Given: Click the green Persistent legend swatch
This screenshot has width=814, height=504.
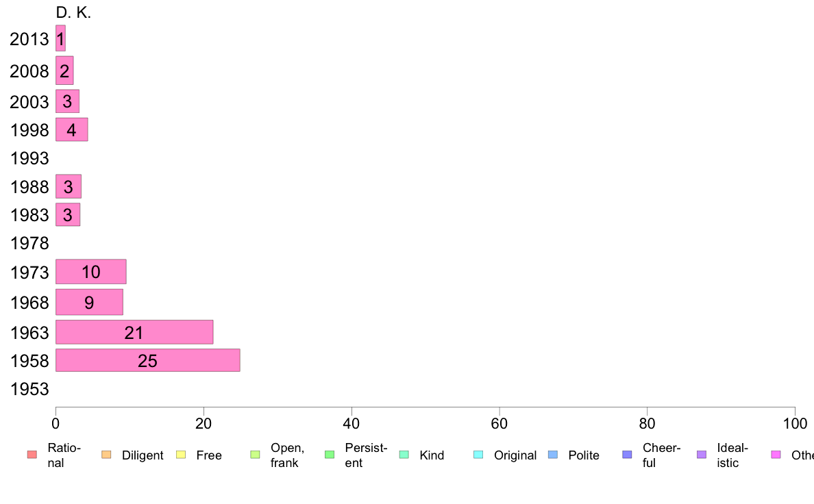Looking at the screenshot, I should tap(330, 455).
